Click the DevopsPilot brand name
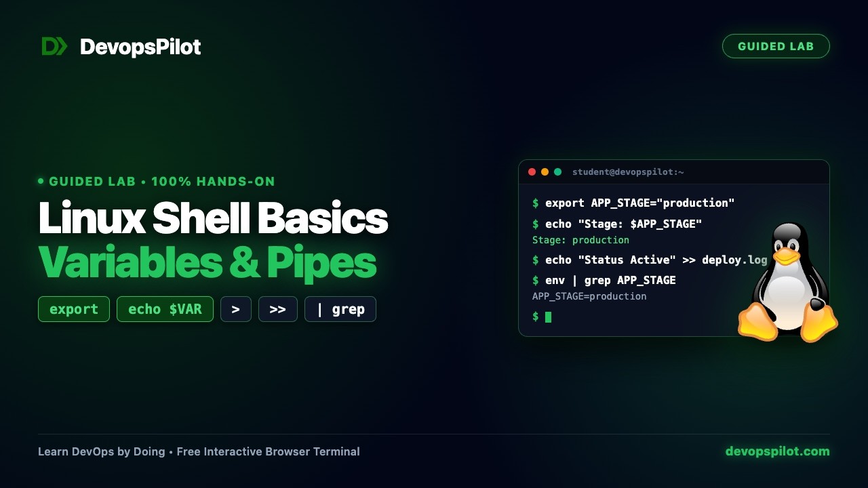Viewport: 868px width, 488px height. click(140, 47)
